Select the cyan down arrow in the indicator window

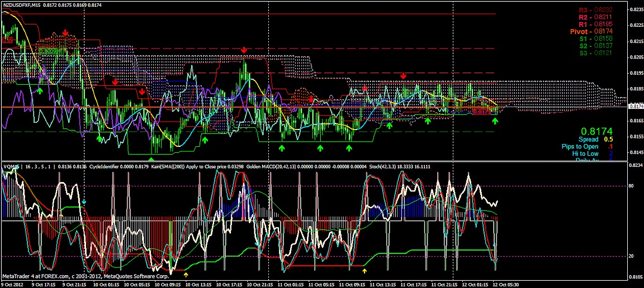[84, 201]
